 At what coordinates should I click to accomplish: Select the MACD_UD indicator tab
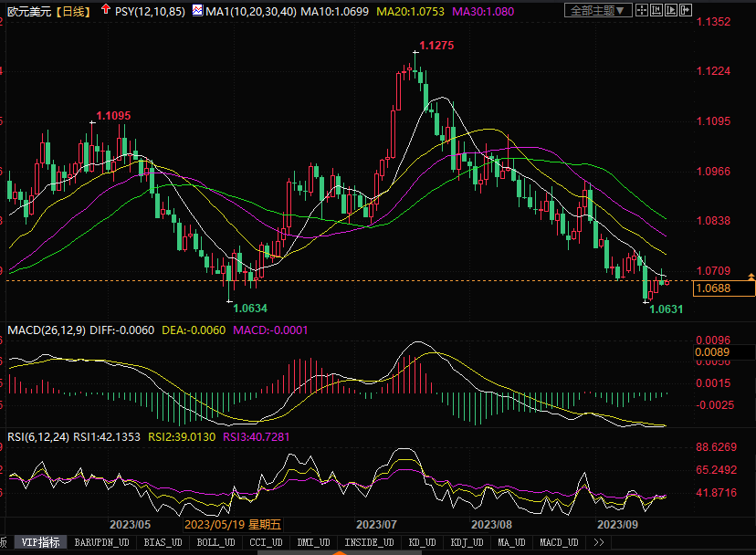[559, 542]
